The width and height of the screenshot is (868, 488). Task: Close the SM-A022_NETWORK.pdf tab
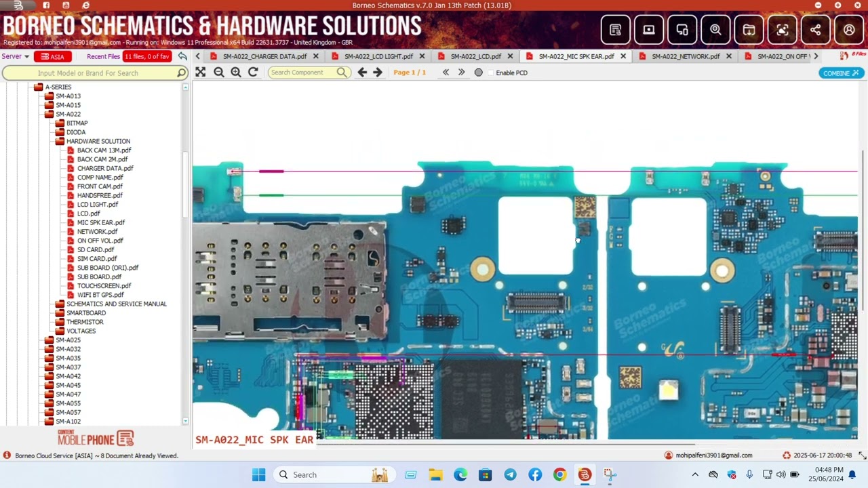(x=730, y=56)
